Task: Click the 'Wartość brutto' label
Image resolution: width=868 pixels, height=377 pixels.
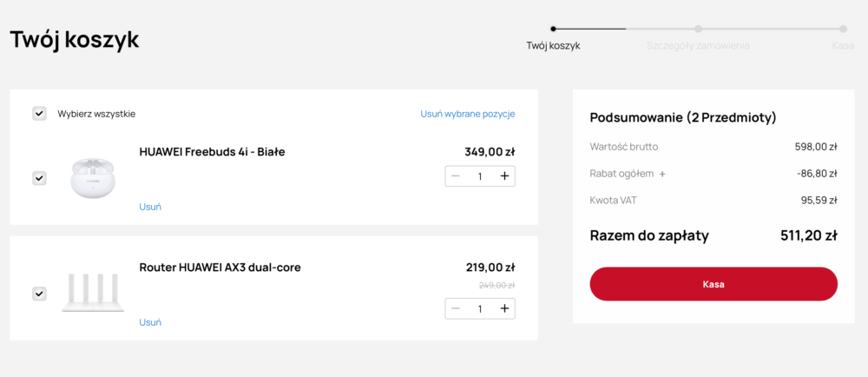Action: coord(624,147)
